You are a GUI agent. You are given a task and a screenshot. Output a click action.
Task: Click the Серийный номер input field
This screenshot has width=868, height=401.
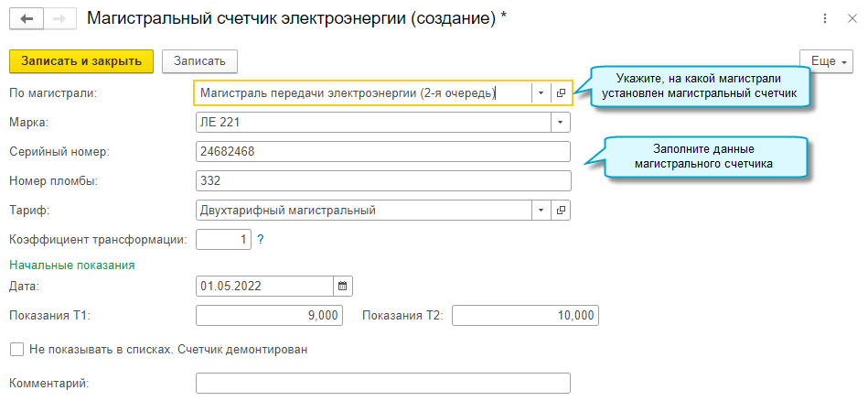(382, 151)
